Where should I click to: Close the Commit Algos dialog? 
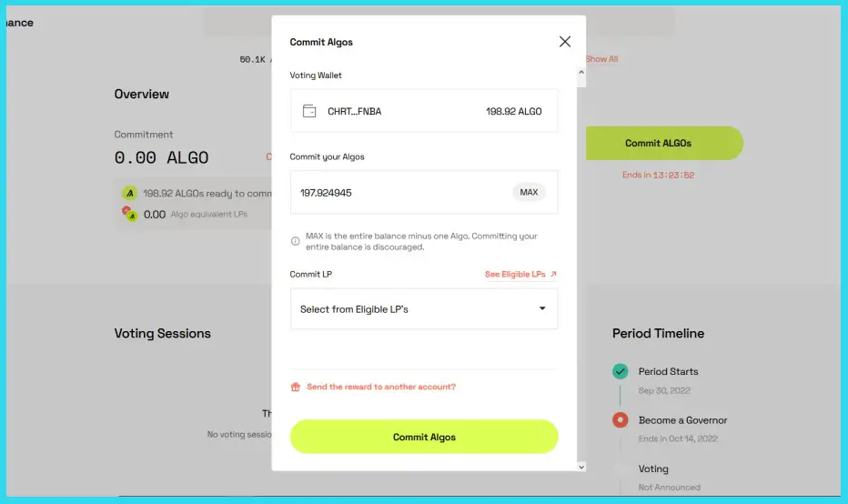tap(564, 42)
